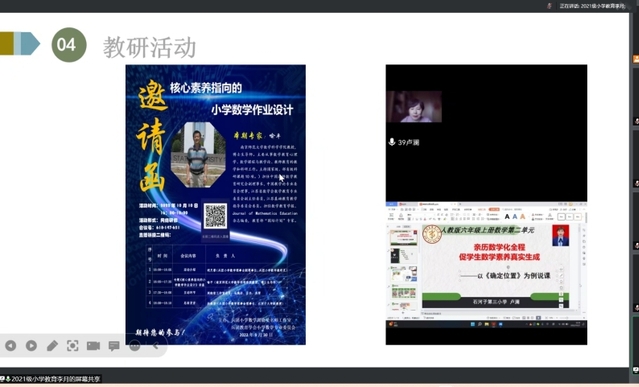This screenshot has width=639, height=387.
Task: Open the speech bubble notes icon
Action: tap(114, 346)
